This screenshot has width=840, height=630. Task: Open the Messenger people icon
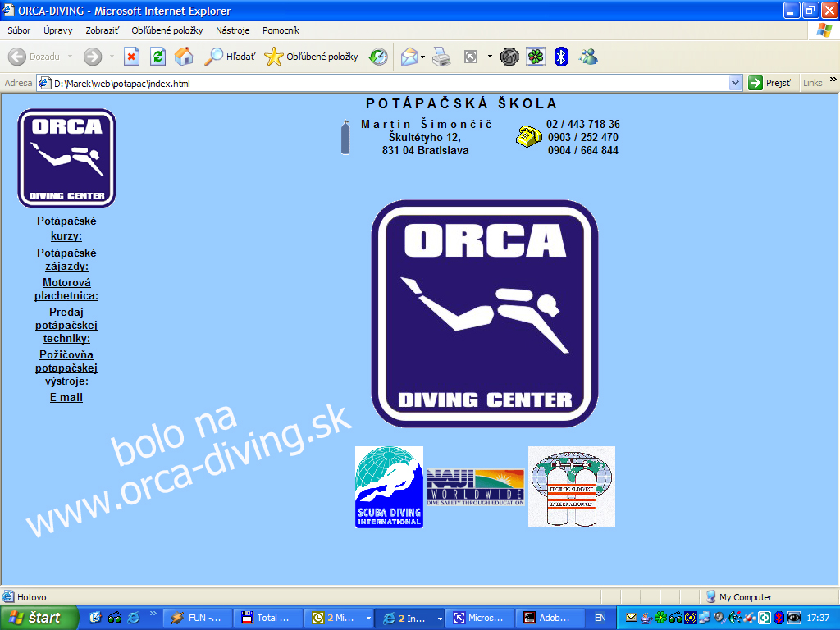pyautogui.click(x=588, y=57)
